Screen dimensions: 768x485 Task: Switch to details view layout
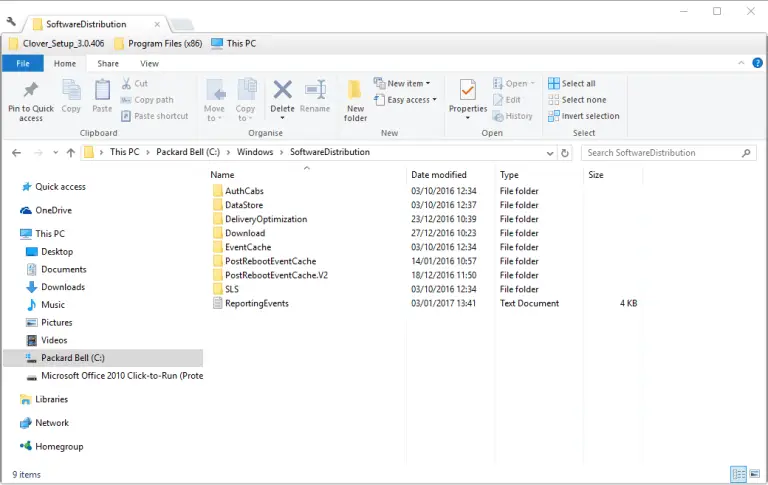[x=738, y=474]
